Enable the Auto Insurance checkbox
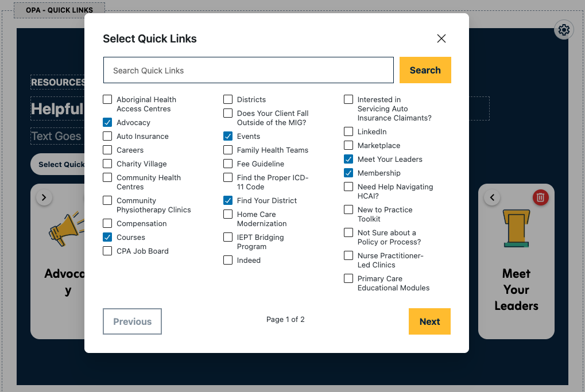585x392 pixels. coord(107,136)
